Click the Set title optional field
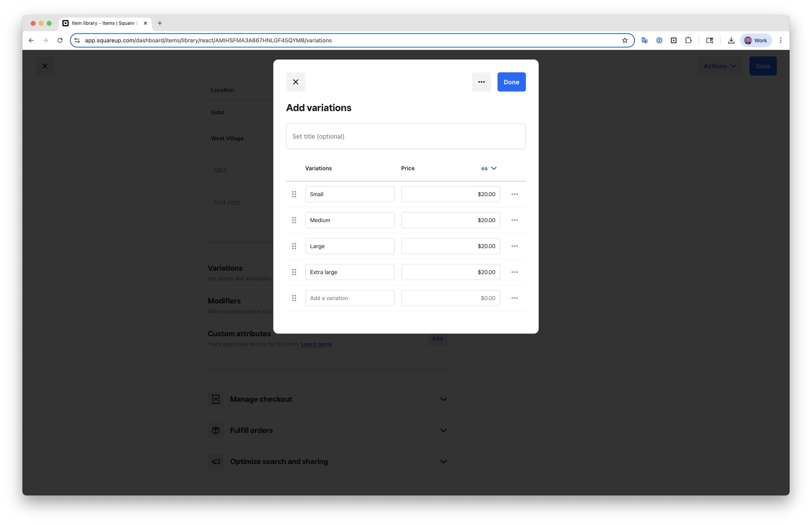Screen dimensions: 812x525 (405, 136)
